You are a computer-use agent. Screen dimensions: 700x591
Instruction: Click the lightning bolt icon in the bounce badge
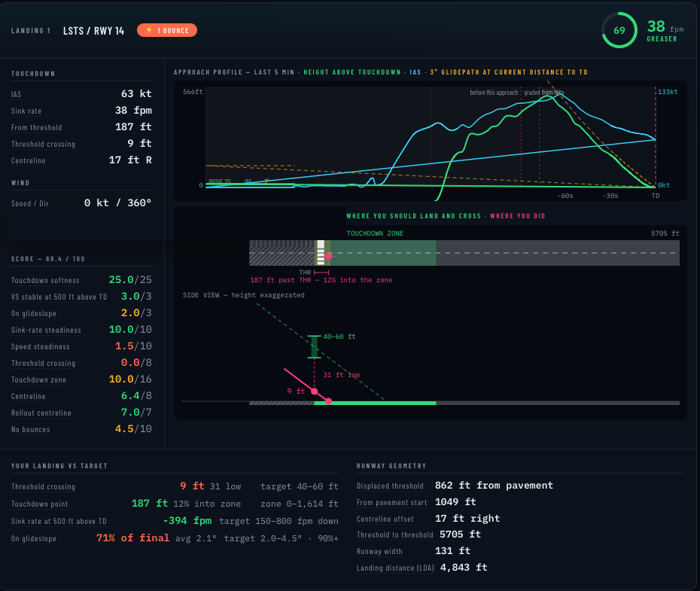[149, 30]
